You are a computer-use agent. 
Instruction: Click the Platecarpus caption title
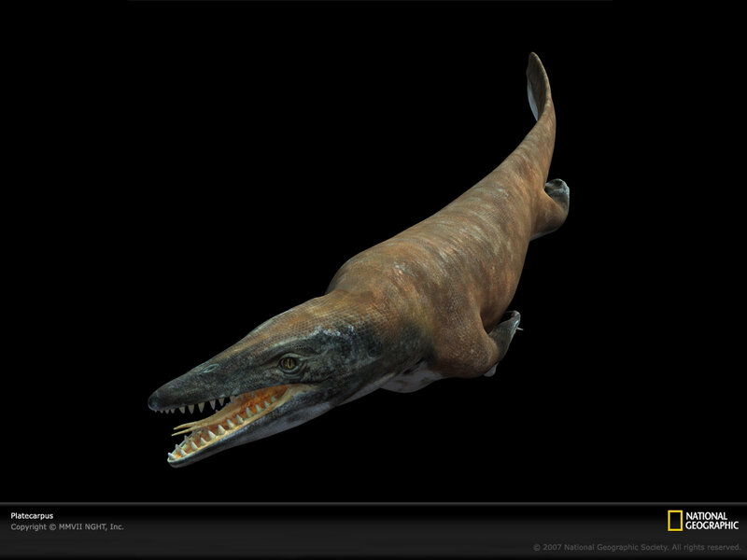32,516
